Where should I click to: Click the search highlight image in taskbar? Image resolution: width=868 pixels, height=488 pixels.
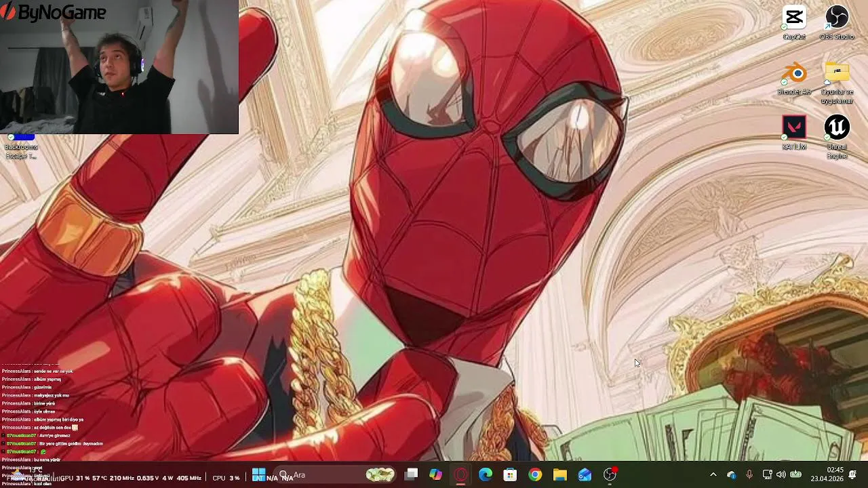pos(380,475)
